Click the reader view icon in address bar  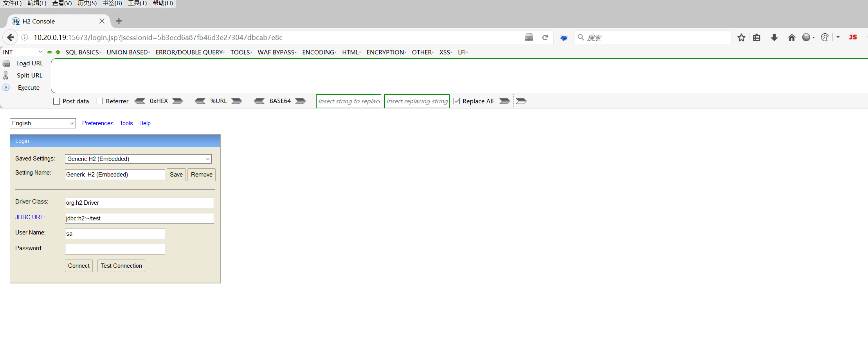pos(529,38)
